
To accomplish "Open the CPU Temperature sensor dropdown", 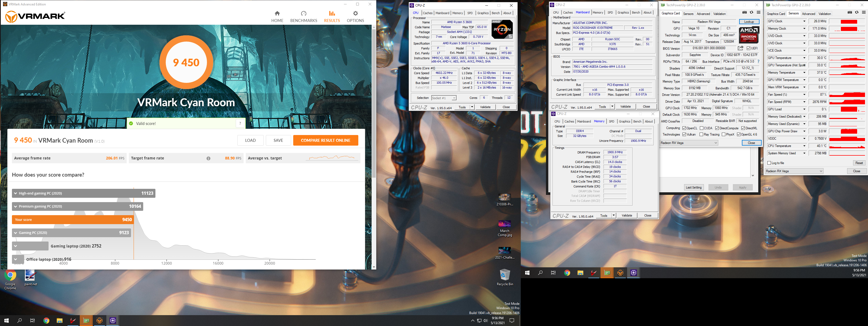I will click(x=804, y=146).
